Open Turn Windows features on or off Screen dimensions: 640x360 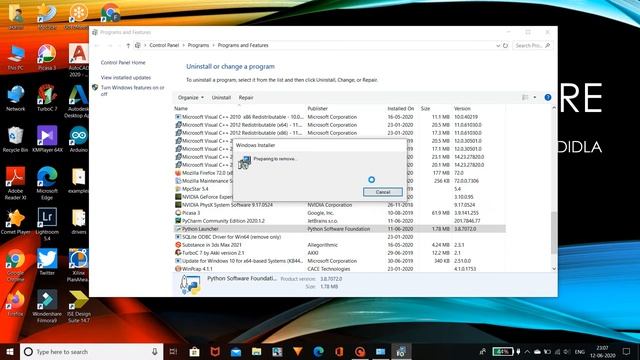click(132, 91)
